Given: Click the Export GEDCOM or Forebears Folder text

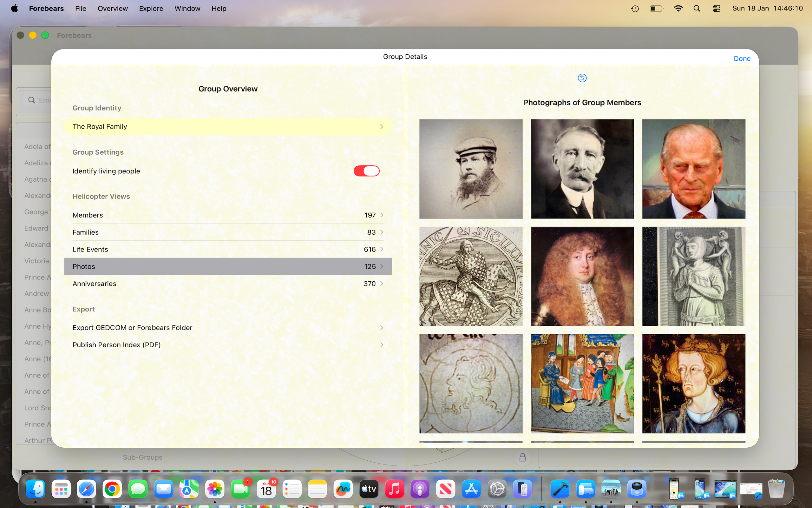Looking at the screenshot, I should (x=132, y=328).
